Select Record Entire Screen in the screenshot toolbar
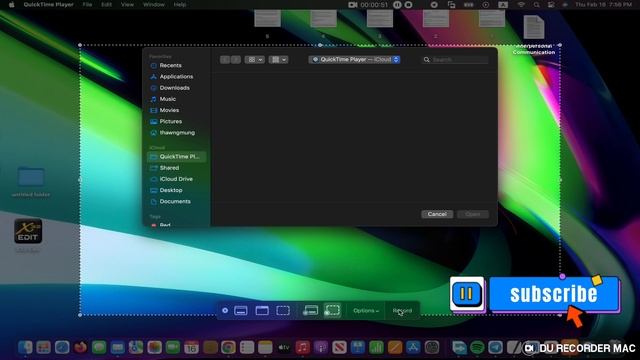This screenshot has width=640, height=360. pyautogui.click(x=311, y=311)
